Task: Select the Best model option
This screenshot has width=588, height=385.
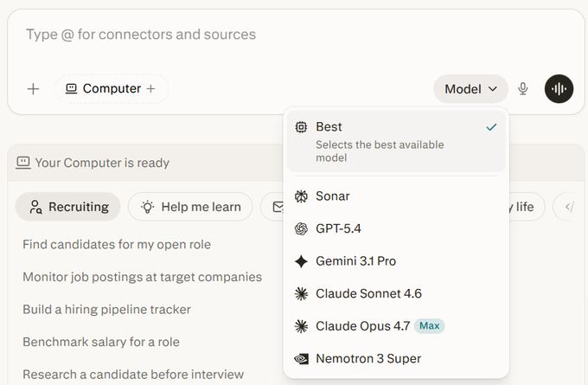Action: [396, 142]
